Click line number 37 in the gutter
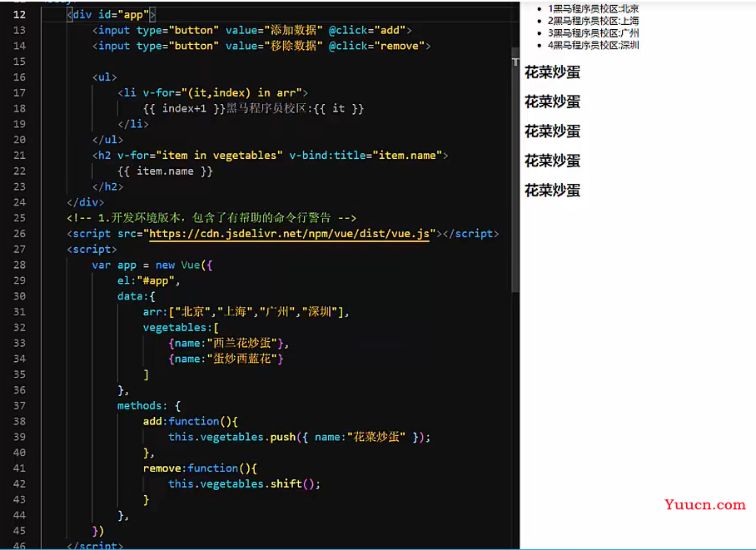The image size is (756, 550). [x=19, y=405]
